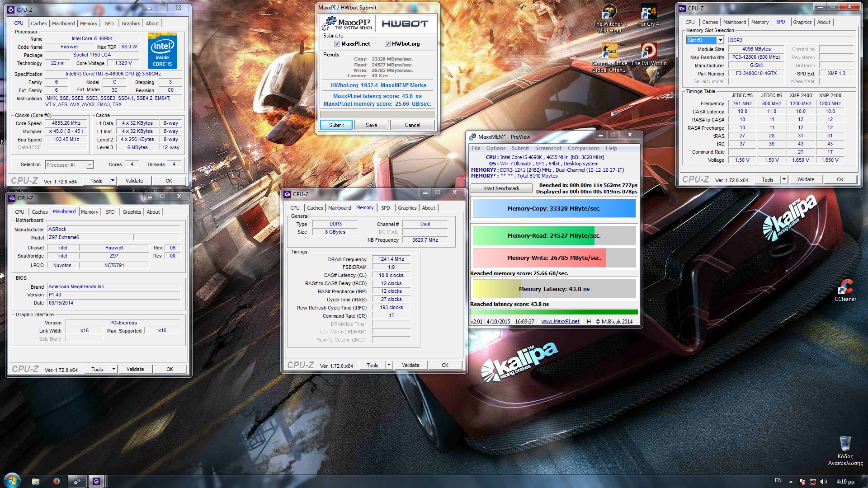The width and height of the screenshot is (868, 488).
Task: Expand Tools arrow in CPU tab window
Action: click(113, 181)
